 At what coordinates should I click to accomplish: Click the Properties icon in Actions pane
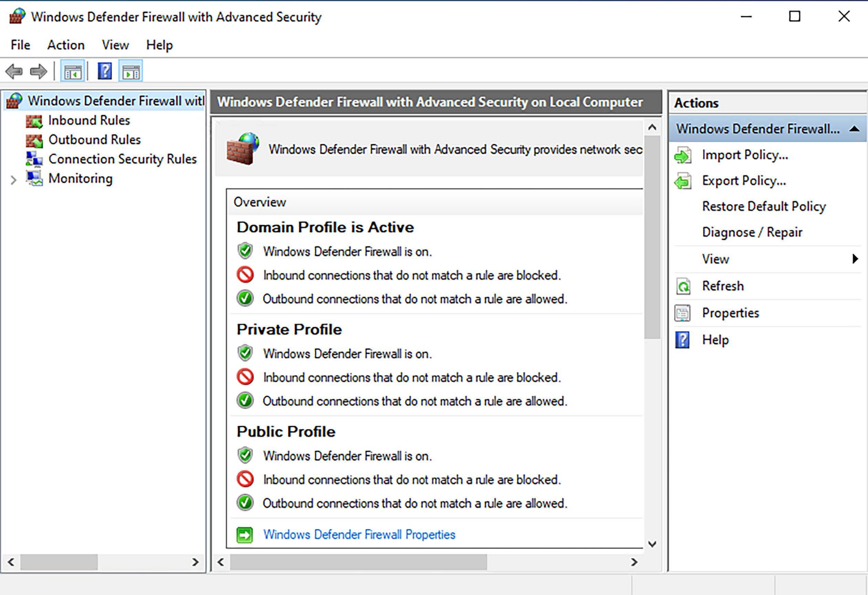point(683,313)
